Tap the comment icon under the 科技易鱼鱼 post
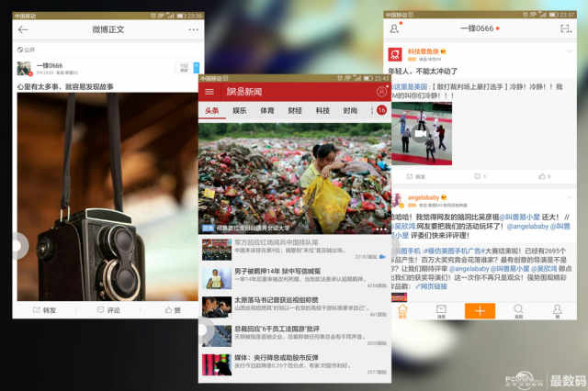Screen dimensions: 588x391 tap(480, 176)
